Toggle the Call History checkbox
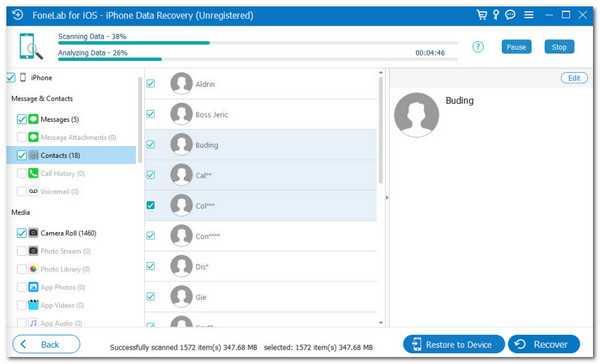Screen dimensions: 600x364 pos(21,173)
